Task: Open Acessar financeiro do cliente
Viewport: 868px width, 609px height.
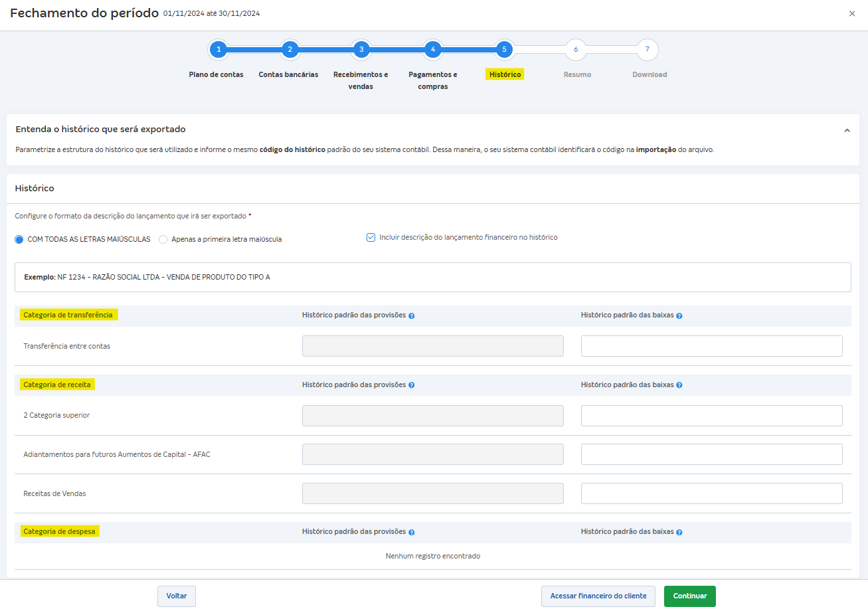Action: tap(598, 596)
